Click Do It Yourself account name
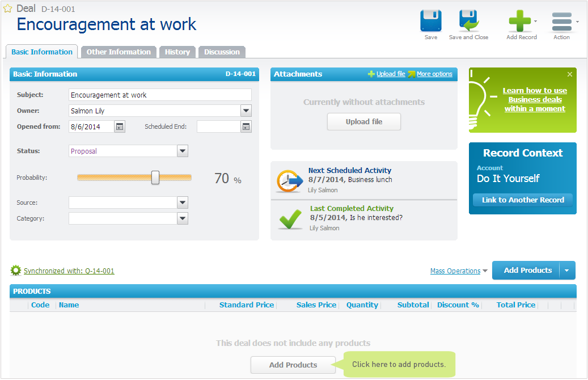 (508, 179)
